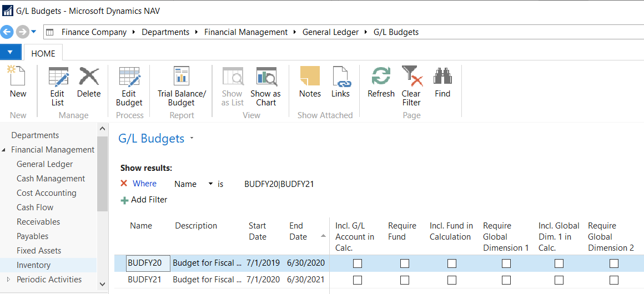Check Require Fund for BUDFY20

pyautogui.click(x=405, y=263)
